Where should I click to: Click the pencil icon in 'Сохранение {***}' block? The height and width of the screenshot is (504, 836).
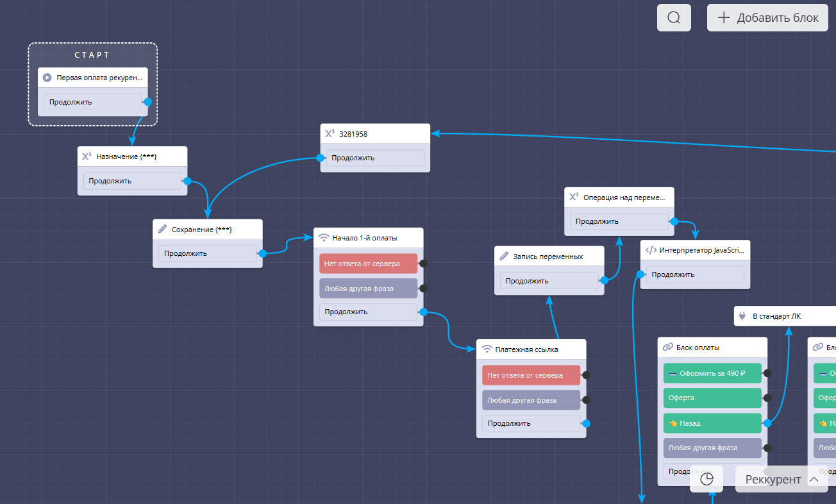162,229
